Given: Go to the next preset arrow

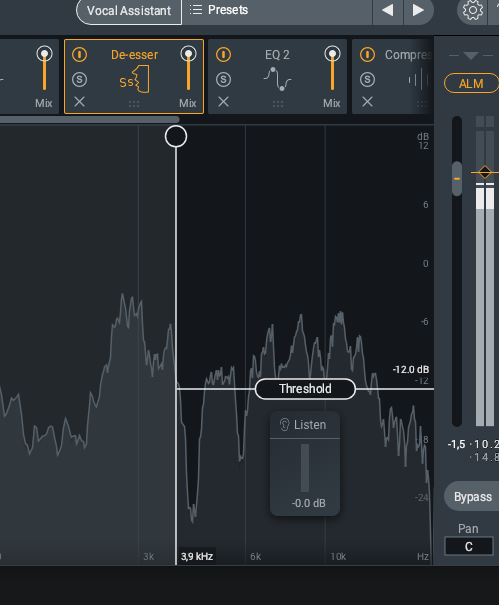Looking at the screenshot, I should tap(418, 10).
